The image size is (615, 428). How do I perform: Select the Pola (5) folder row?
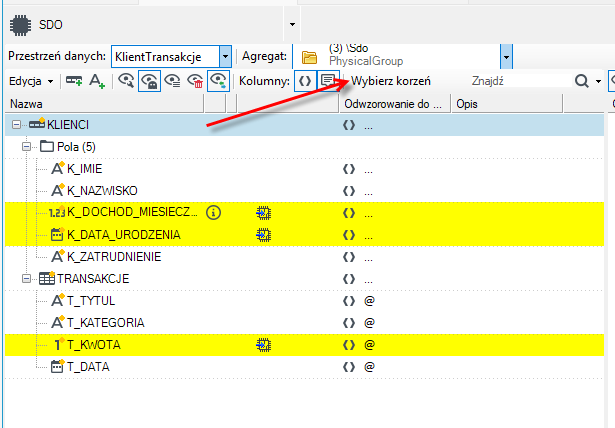(304, 147)
